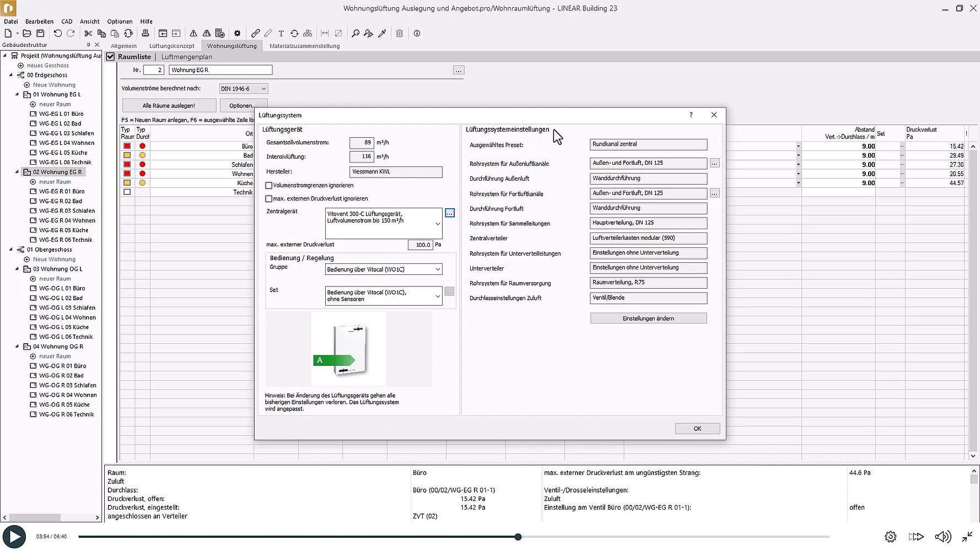Viewport: 980px width, 551px height.
Task: Click the video progress slider handle
Action: coord(518,537)
